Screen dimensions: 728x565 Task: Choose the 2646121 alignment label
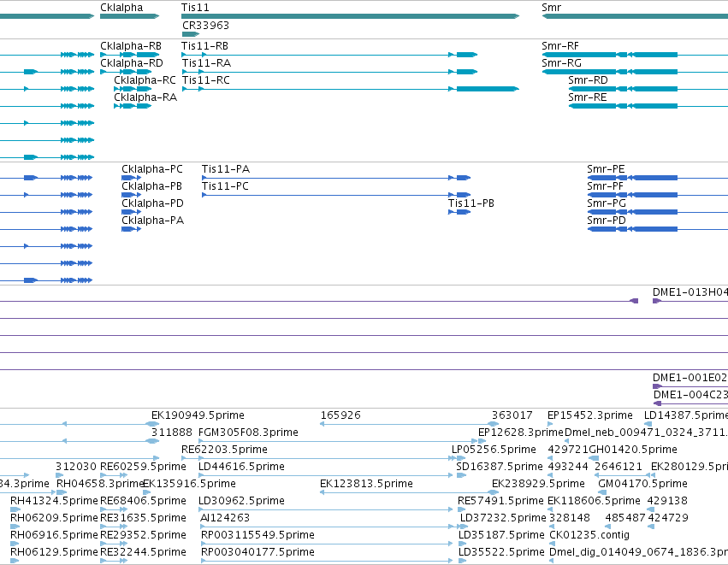tap(619, 467)
